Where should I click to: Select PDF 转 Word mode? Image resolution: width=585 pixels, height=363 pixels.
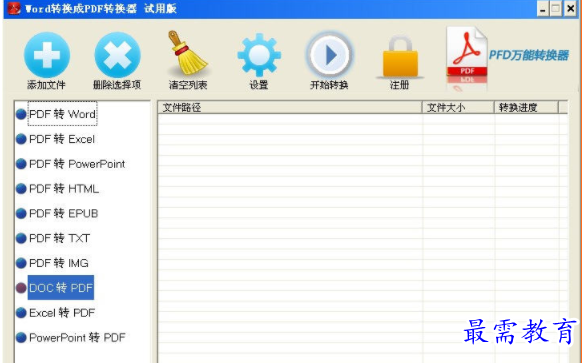pos(62,114)
